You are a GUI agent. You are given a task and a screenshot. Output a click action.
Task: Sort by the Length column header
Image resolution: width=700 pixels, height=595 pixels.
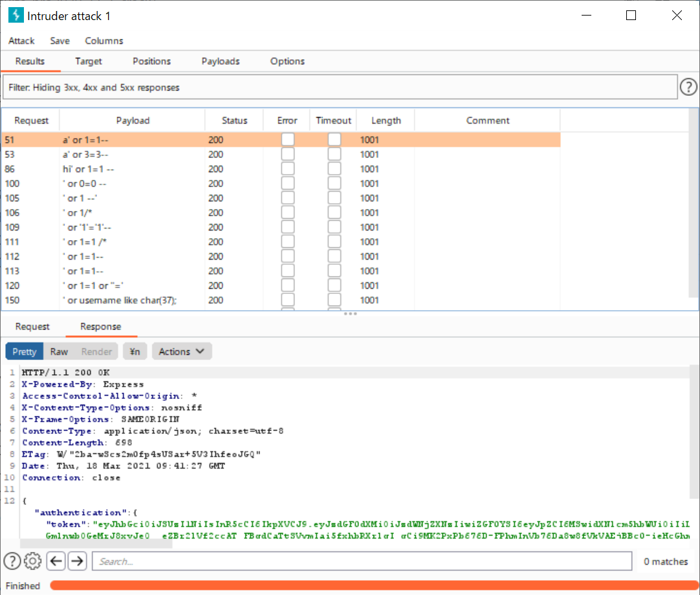[x=386, y=120]
